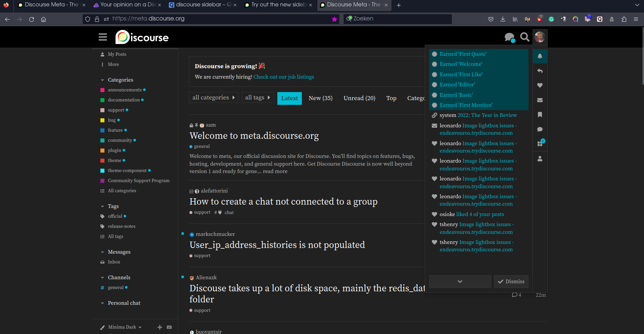Click the Grammarly extension icon
This screenshot has height=334, width=644.
pyautogui.click(x=551, y=19)
